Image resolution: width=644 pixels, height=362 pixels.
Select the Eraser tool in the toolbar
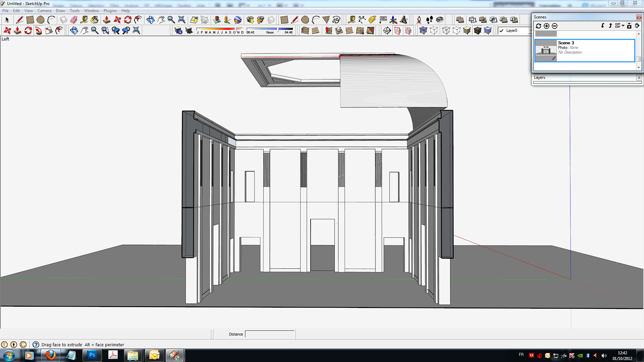pos(74,20)
